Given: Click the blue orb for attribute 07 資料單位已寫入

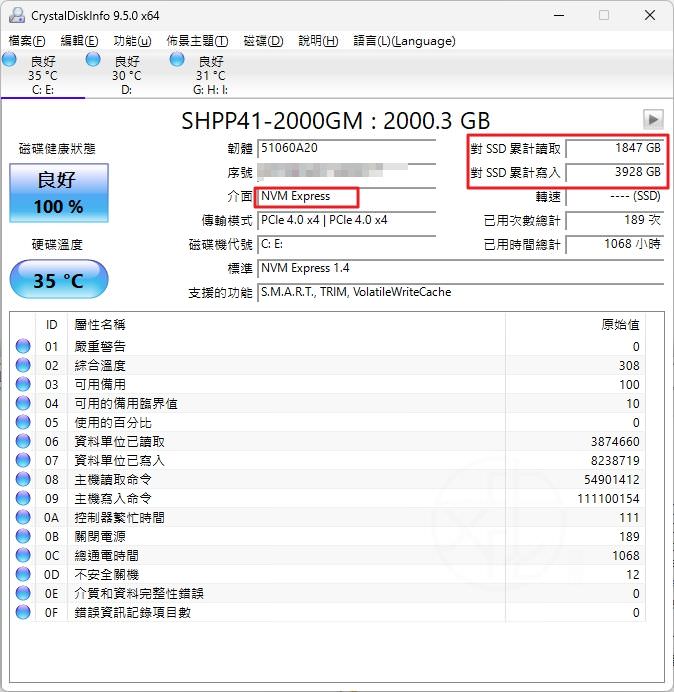Looking at the screenshot, I should [23, 460].
